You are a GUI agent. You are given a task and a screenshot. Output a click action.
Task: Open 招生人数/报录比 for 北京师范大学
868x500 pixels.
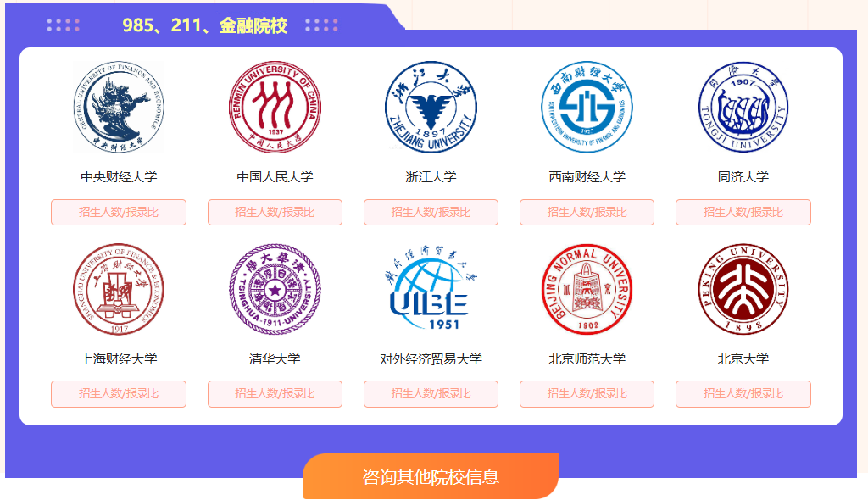(x=587, y=394)
